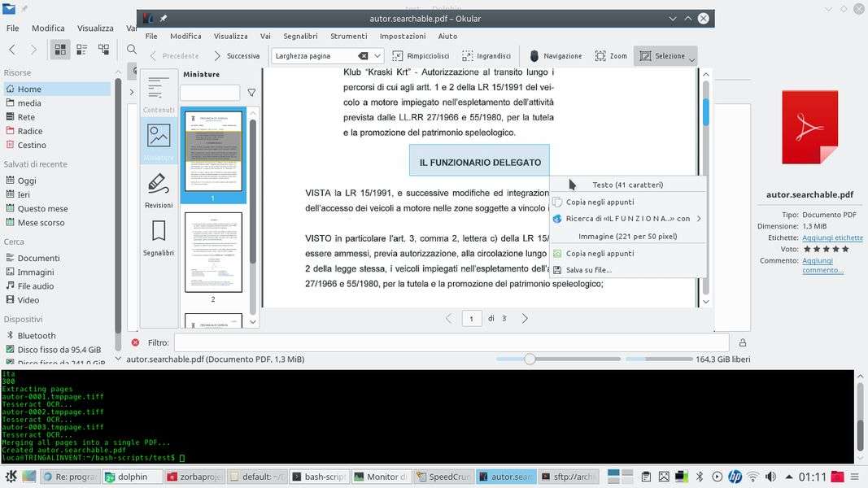Select the Navigazione mouse tool
This screenshot has width=868, height=488.
pyautogui.click(x=556, y=56)
